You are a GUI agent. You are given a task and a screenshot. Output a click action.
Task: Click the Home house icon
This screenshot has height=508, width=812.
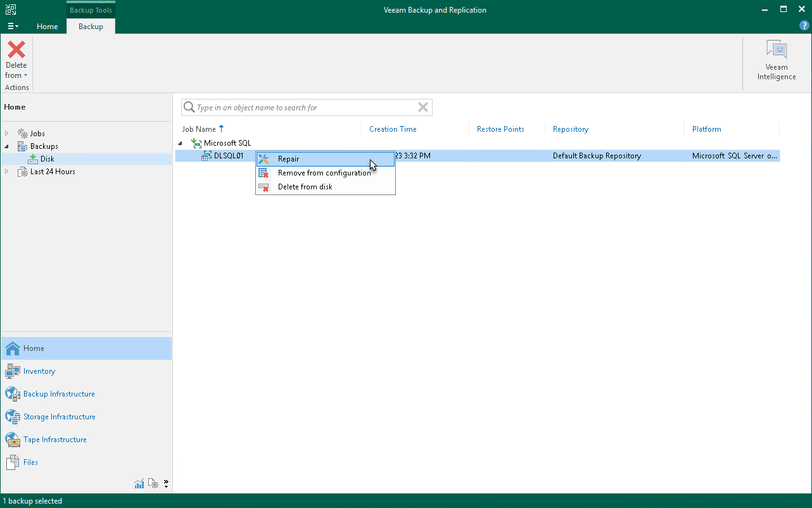coord(13,348)
